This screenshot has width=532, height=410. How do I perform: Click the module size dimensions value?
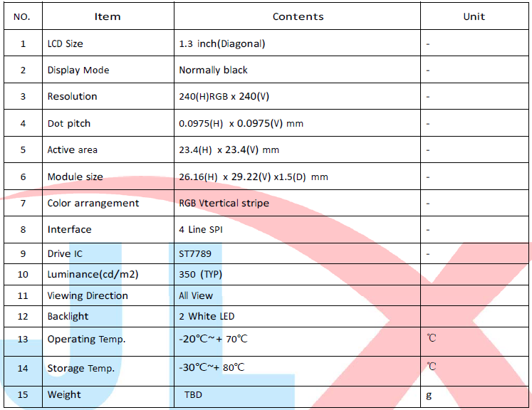[x=254, y=177]
